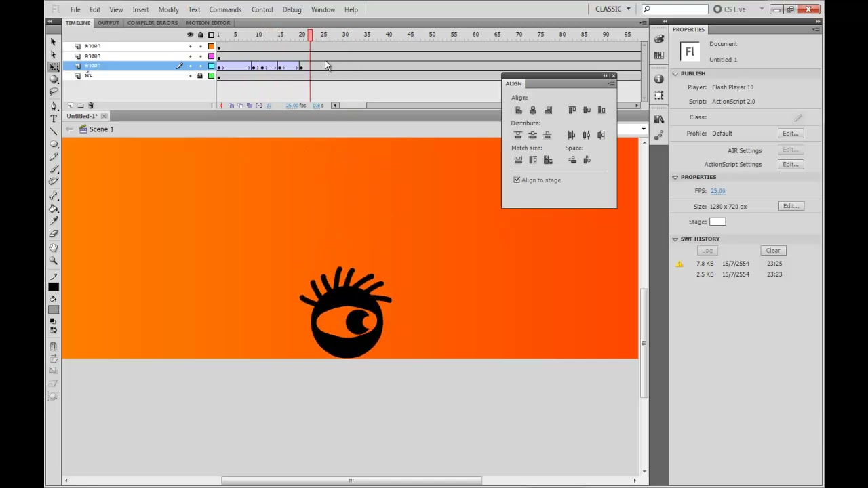Open the Control menu
The image size is (868, 488).
click(x=262, y=9)
